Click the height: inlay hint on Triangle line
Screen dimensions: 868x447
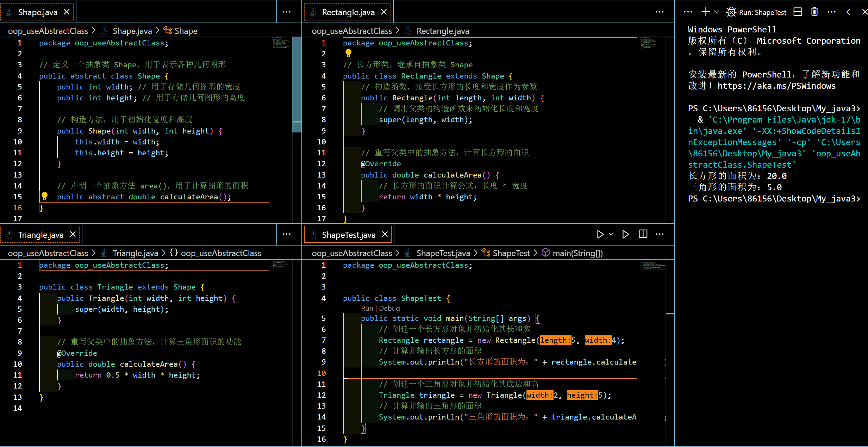click(x=582, y=395)
